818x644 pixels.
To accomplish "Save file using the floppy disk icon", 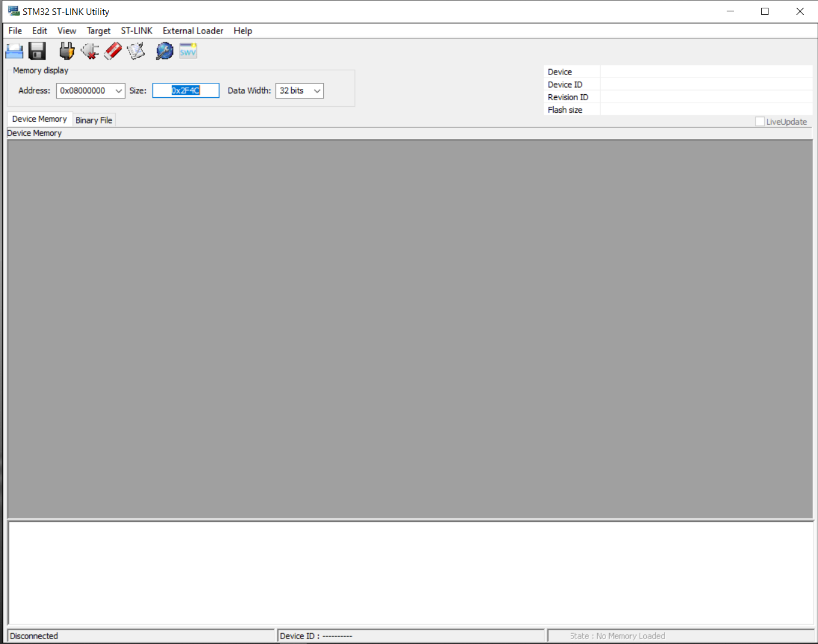I will [x=37, y=51].
